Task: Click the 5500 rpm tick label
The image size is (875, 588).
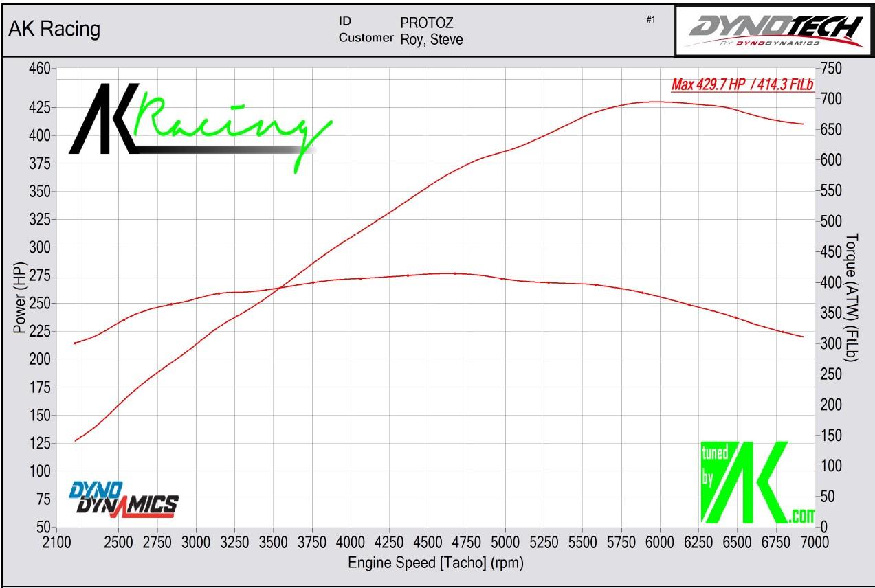Action: click(x=583, y=542)
